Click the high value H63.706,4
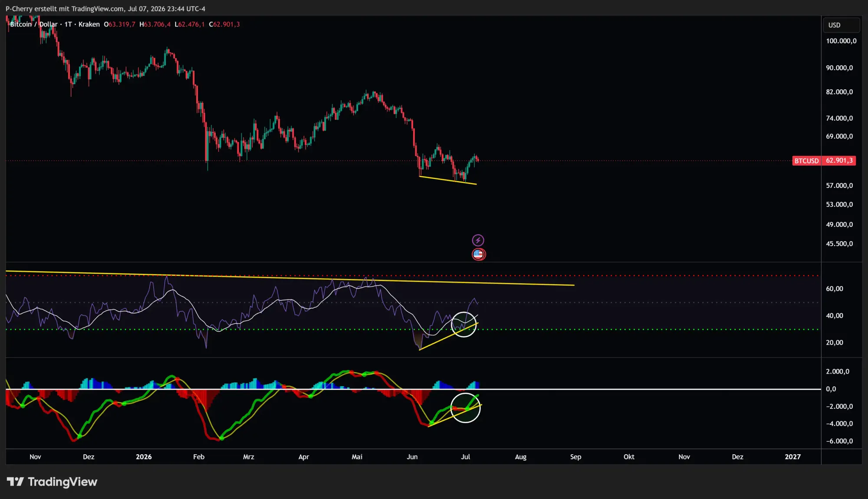Viewport: 868px width, 499px height. pyautogui.click(x=155, y=24)
